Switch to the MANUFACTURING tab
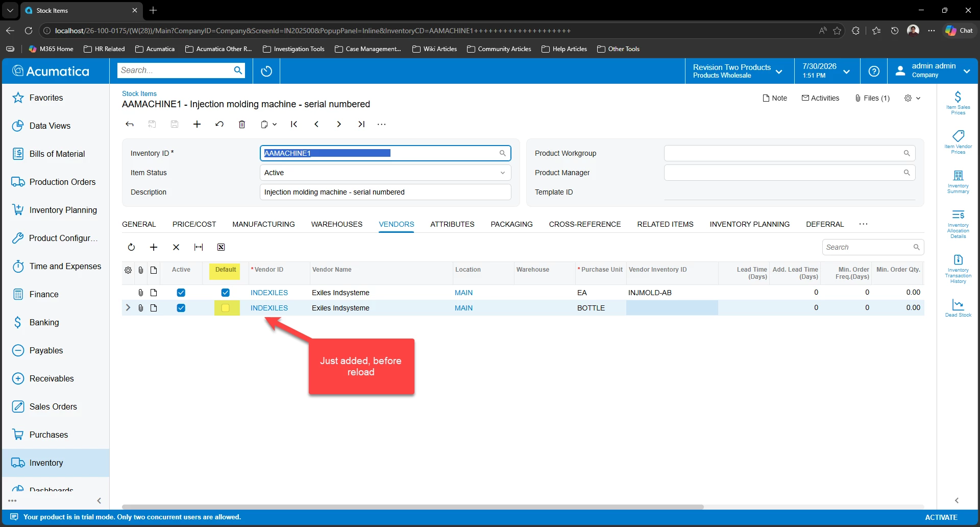Screen dimensions: 980x527 (x=263, y=224)
